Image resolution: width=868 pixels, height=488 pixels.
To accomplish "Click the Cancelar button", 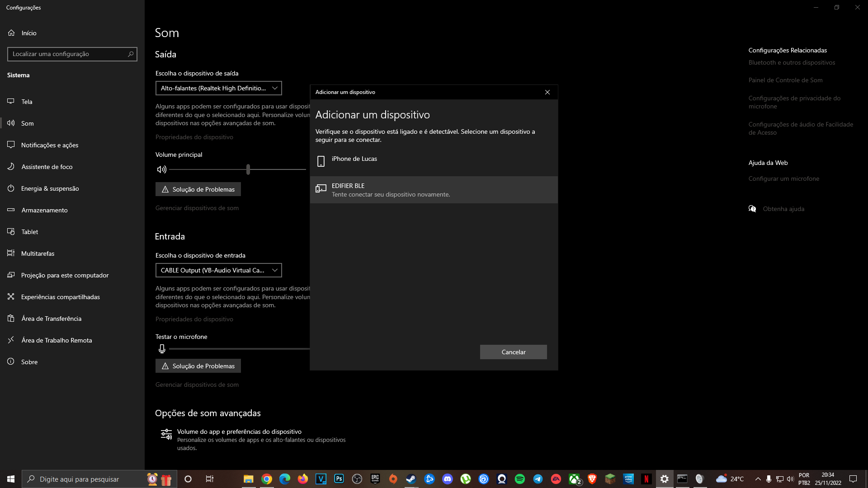I will point(514,352).
